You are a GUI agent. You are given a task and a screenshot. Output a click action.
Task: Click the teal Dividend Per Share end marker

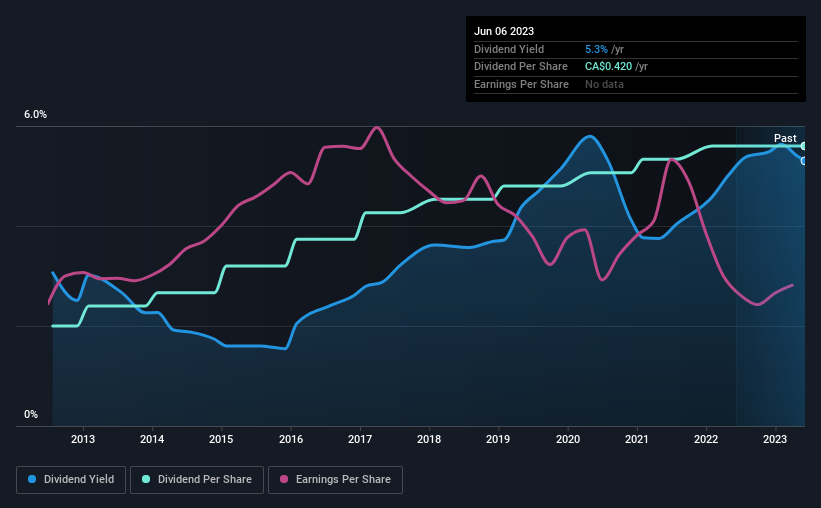point(804,146)
